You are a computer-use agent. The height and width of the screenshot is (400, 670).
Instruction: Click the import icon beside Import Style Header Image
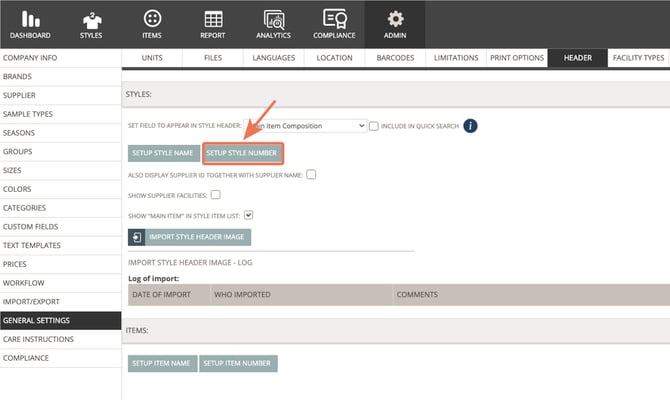[x=137, y=237]
